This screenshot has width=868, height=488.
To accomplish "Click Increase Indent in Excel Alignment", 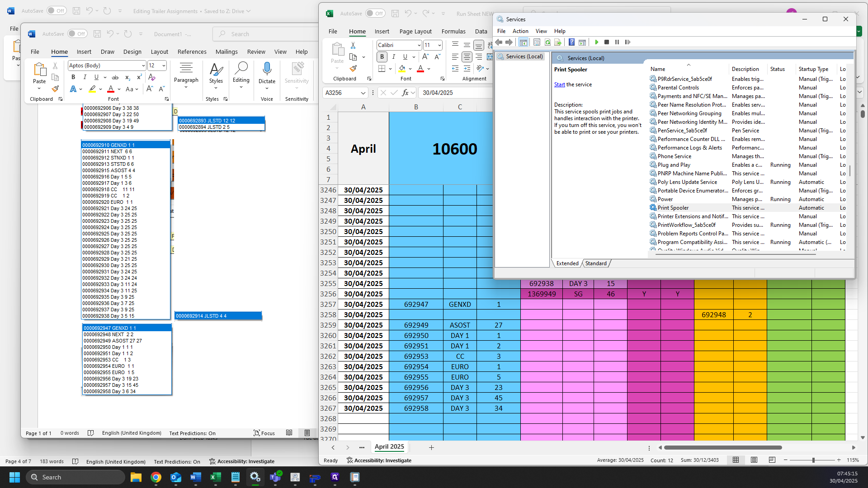I will (467, 68).
